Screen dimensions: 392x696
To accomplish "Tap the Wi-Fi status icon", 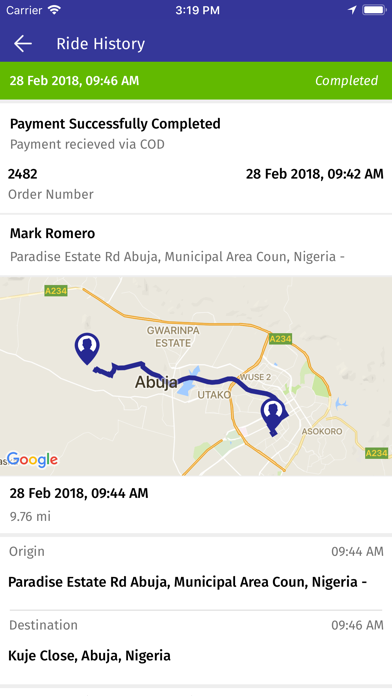I will click(55, 10).
